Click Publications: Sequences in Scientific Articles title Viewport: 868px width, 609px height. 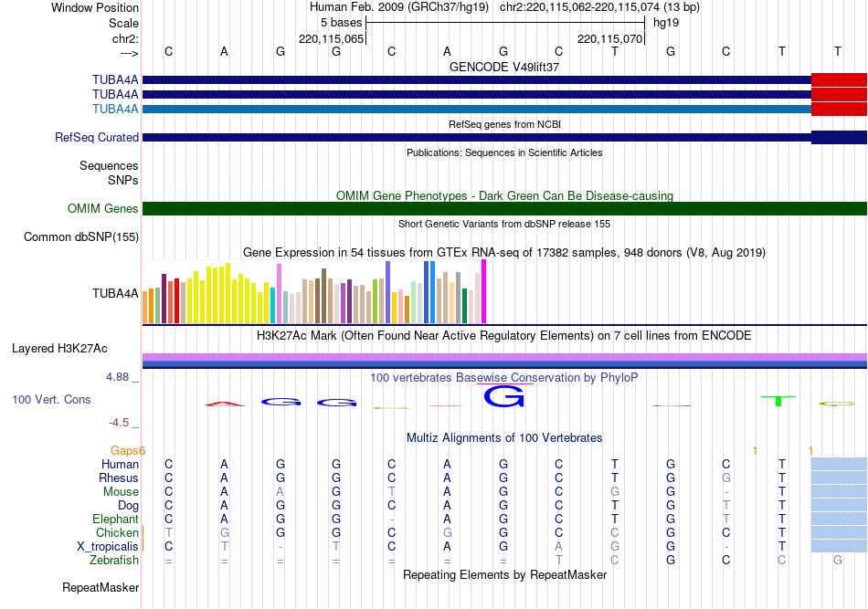tap(504, 152)
